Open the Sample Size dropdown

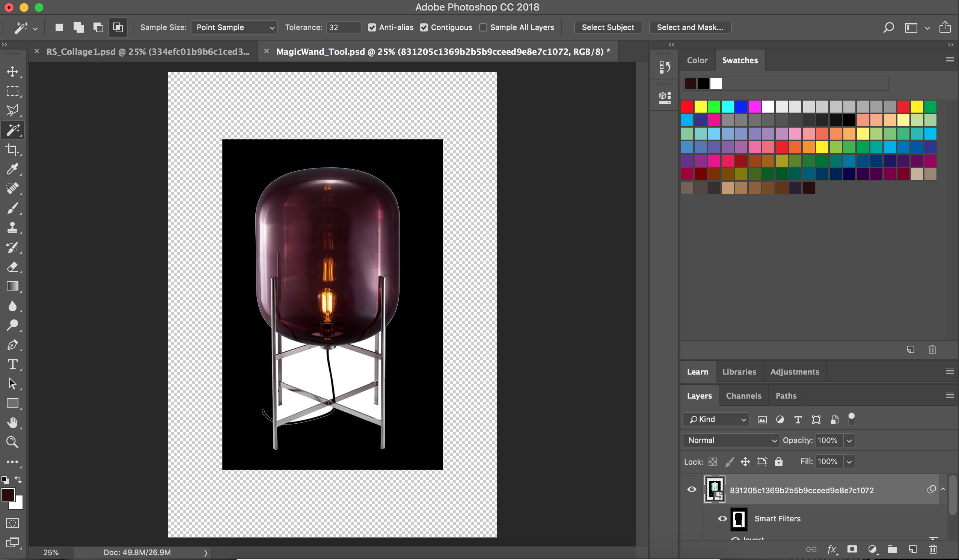point(234,27)
